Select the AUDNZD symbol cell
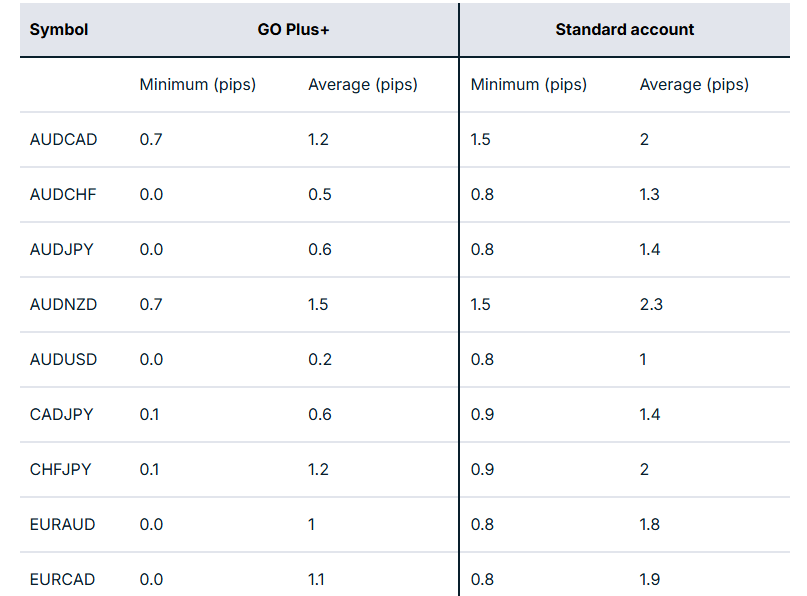This screenshot has height=596, width=807. point(64,305)
